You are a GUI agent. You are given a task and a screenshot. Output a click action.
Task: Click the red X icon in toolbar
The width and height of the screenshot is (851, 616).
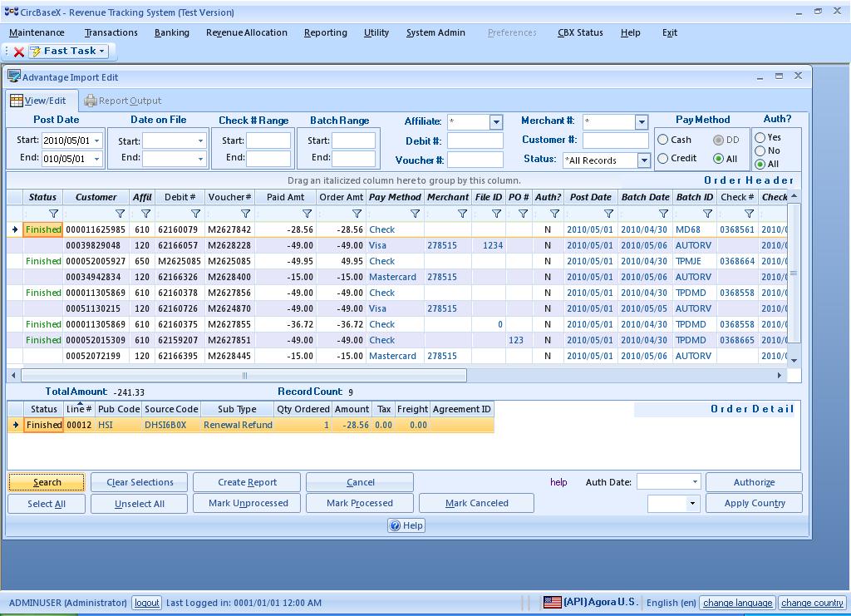point(19,52)
